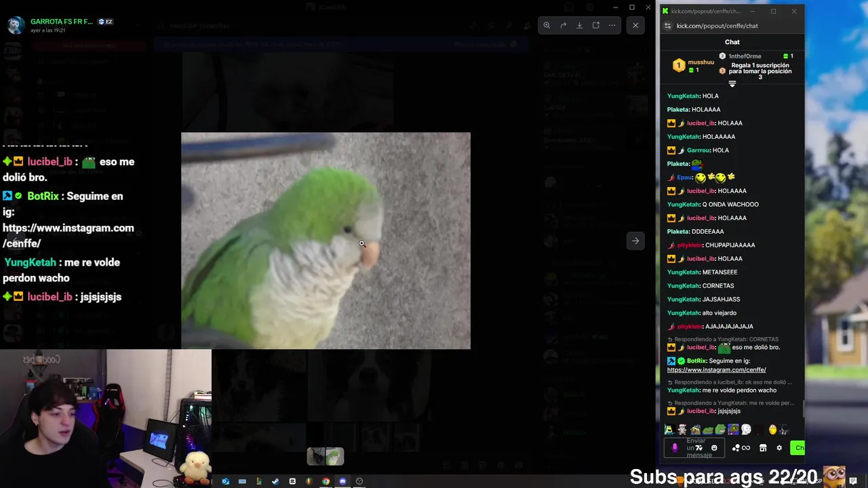Click the 'Enviar un mensaje' input field
Screen dimensions: 868x488
click(x=694, y=448)
